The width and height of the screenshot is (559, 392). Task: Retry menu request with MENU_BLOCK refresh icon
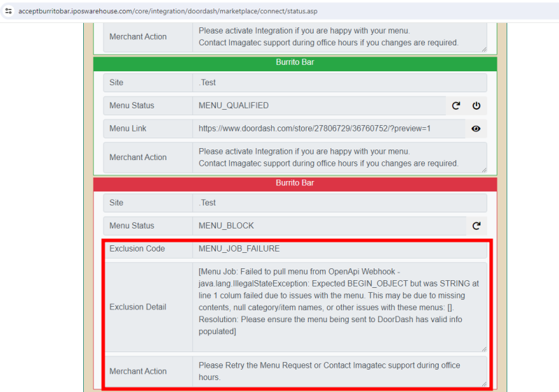point(477,226)
